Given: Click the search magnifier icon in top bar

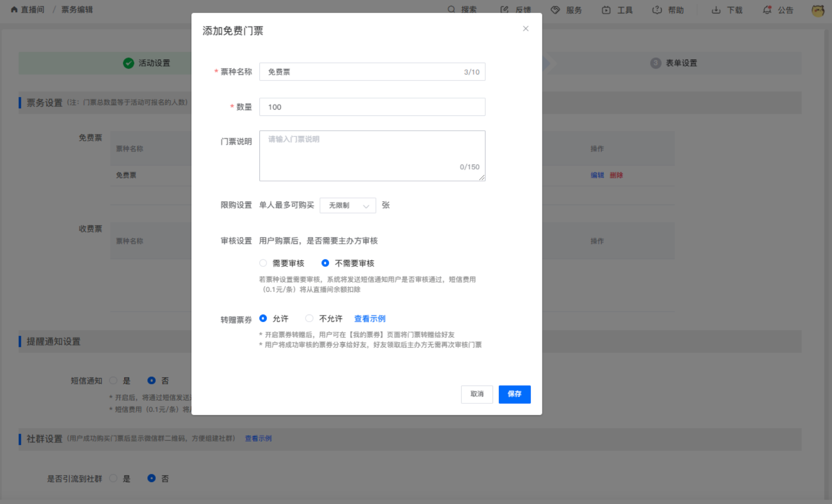Looking at the screenshot, I should pyautogui.click(x=451, y=9).
